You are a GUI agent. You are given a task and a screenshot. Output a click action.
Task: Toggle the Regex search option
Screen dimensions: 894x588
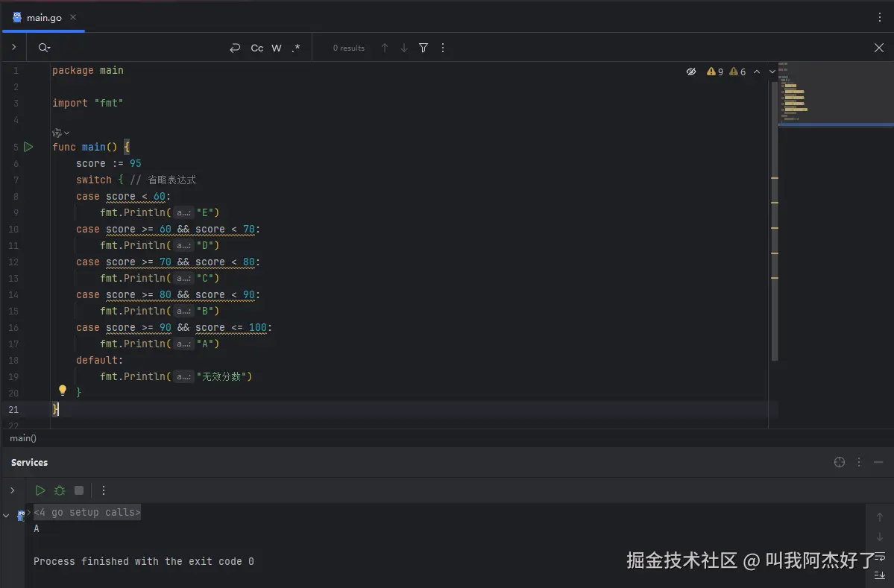click(x=296, y=48)
